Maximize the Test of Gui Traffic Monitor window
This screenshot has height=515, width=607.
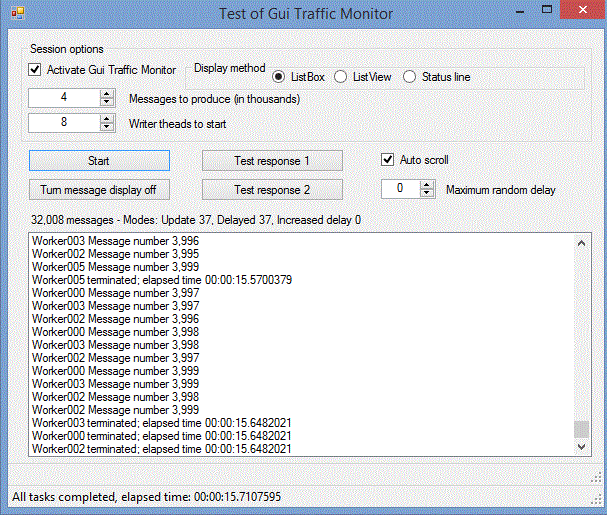coord(547,10)
